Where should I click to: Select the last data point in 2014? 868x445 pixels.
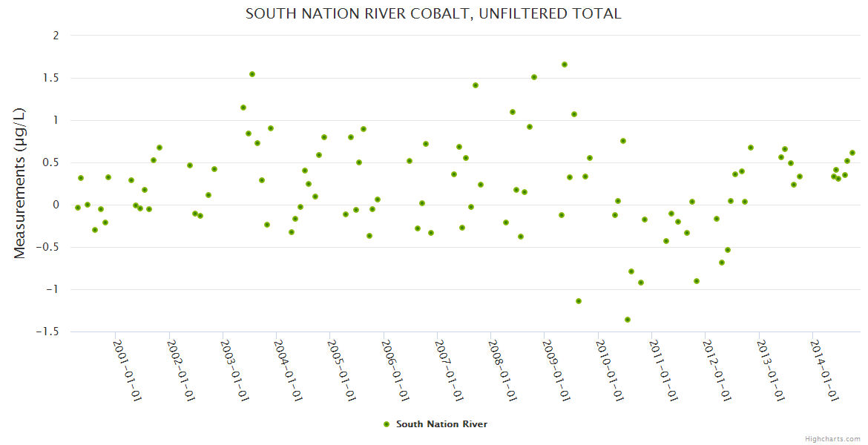pyautogui.click(x=852, y=153)
